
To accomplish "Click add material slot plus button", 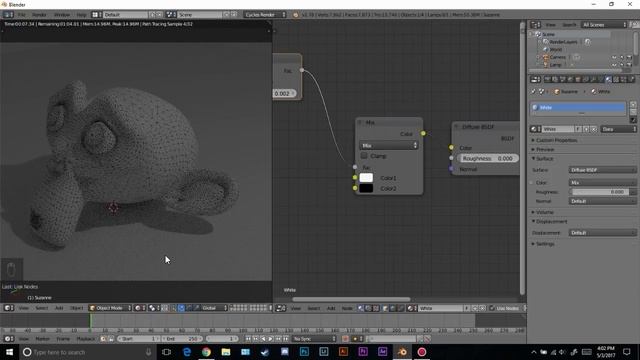I will click(x=633, y=105).
